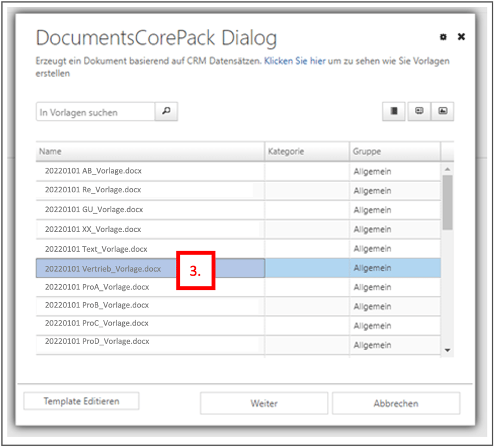Click the Abbrechen button
Image resolution: width=495 pixels, height=448 pixels.
396,404
